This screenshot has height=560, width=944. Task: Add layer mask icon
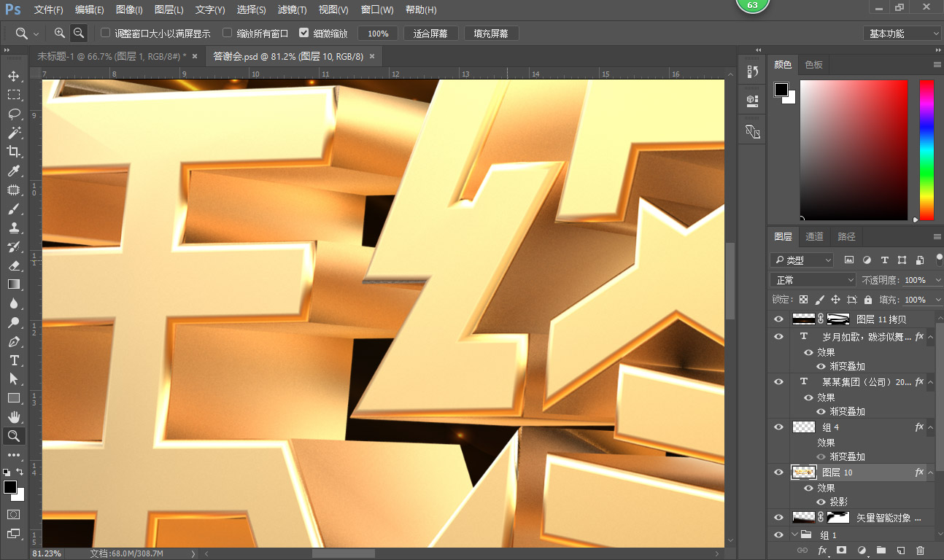(x=841, y=551)
